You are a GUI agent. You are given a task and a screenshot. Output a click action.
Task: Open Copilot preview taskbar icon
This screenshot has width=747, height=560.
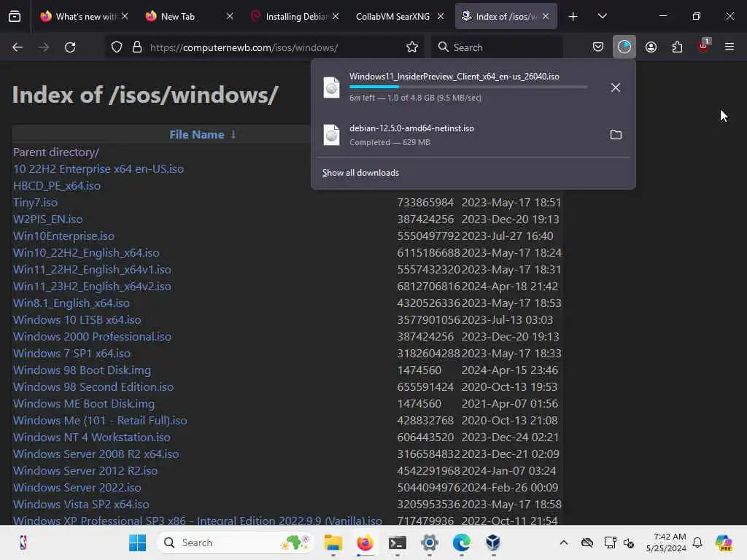click(x=724, y=542)
